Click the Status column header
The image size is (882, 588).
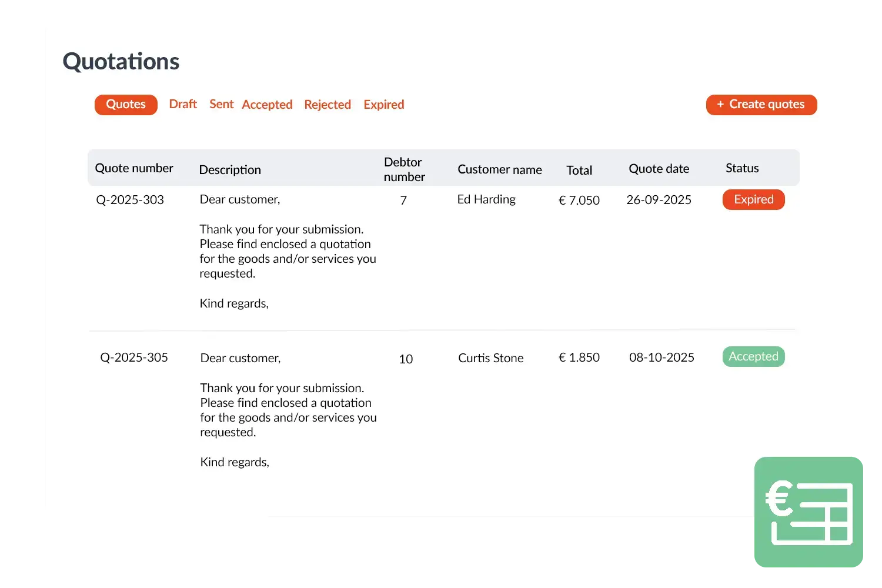(x=742, y=168)
